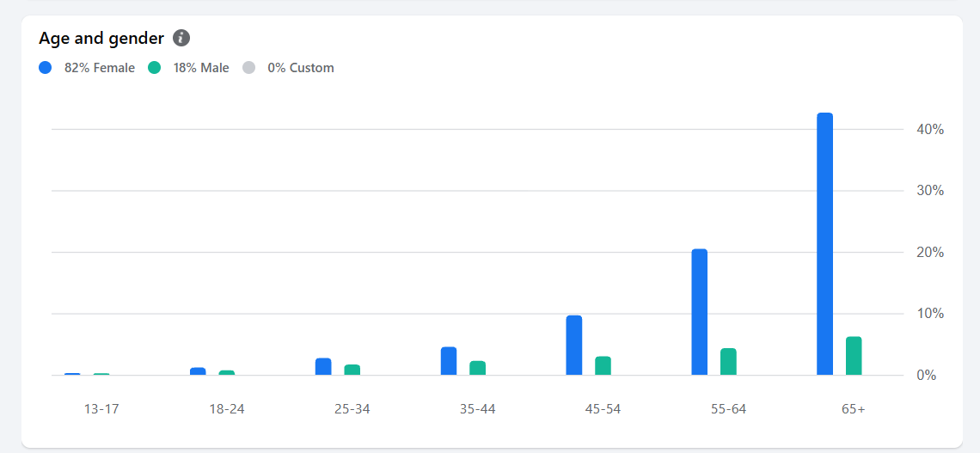Click the blue Female bar for 55-64
980x453 pixels.
(699, 312)
